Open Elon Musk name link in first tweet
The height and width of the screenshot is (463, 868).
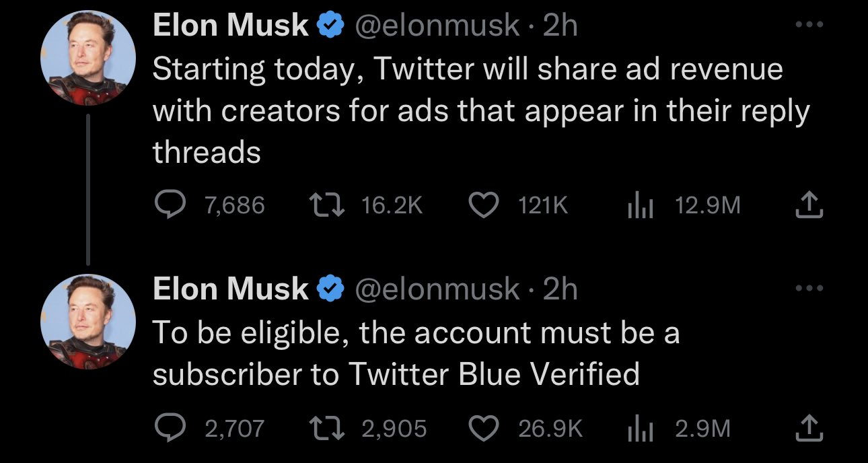(x=231, y=26)
